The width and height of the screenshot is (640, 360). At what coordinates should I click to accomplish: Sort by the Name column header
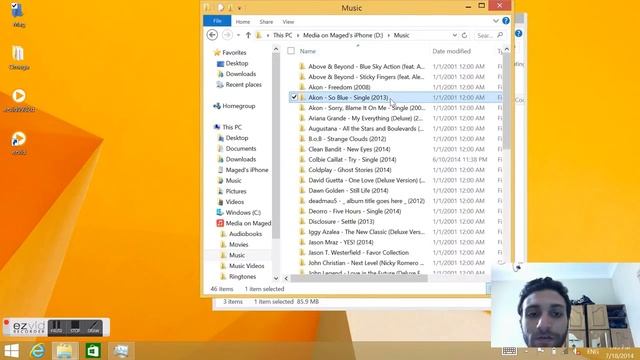pyautogui.click(x=308, y=51)
